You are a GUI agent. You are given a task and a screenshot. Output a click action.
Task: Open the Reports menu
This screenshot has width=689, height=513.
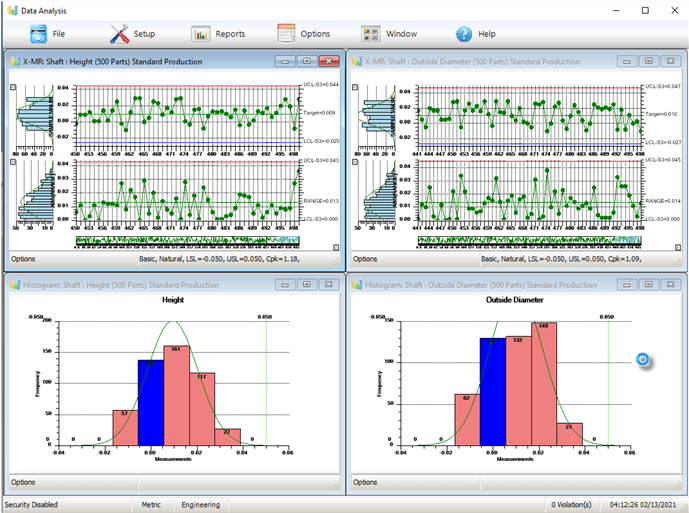tap(230, 34)
